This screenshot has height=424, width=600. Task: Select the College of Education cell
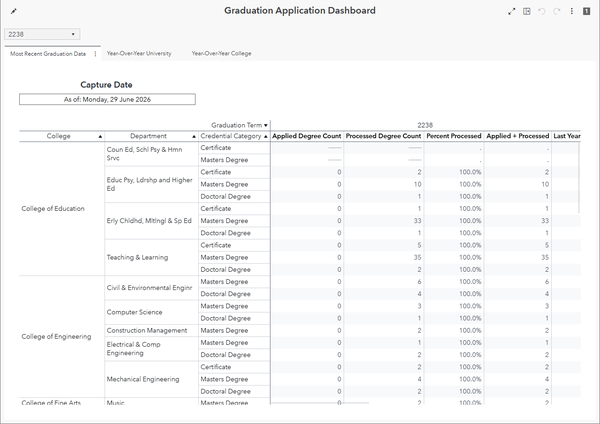coord(62,209)
